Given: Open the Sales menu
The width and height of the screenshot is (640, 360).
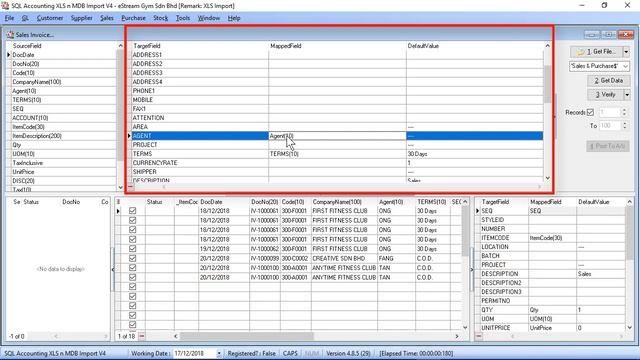Looking at the screenshot, I should 107,18.
